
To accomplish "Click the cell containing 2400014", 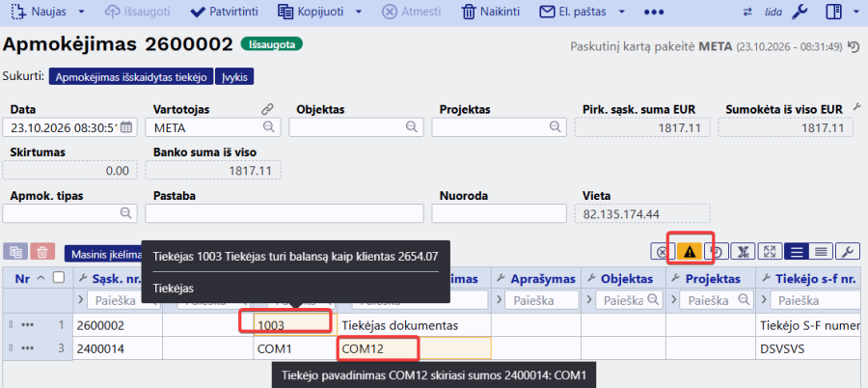I will [x=118, y=348].
